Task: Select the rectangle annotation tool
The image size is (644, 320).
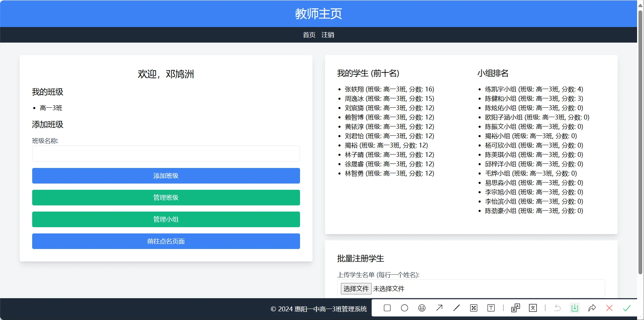Action: pos(387,308)
